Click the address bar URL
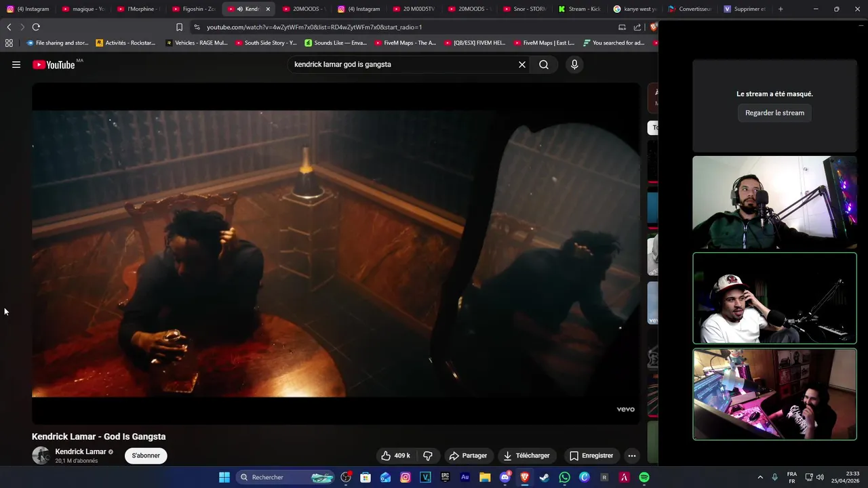This screenshot has width=868, height=488. coord(314,27)
